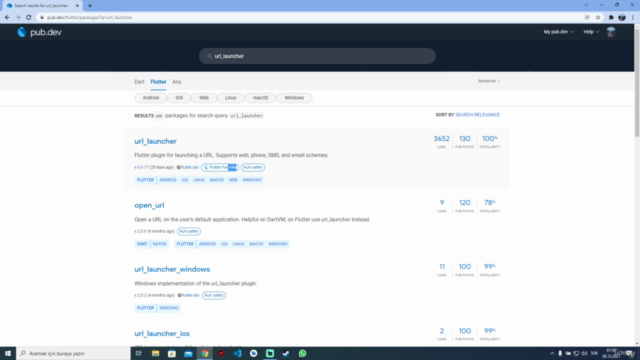The width and height of the screenshot is (640, 360).
Task: Open the url_launcher_ios package
Action: click(x=162, y=333)
